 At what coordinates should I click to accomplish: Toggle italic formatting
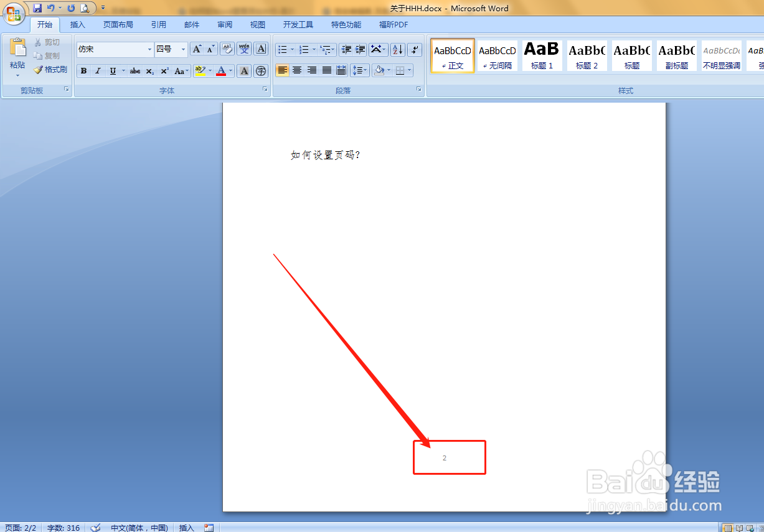click(98, 71)
